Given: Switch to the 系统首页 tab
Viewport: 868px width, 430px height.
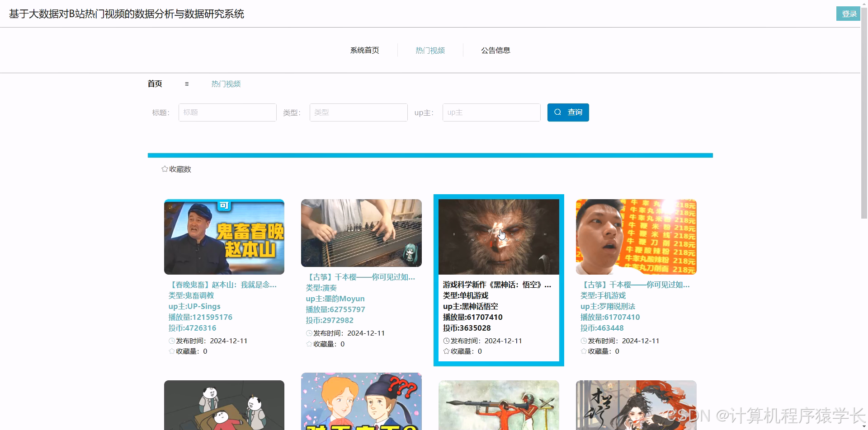Looking at the screenshot, I should pos(364,50).
